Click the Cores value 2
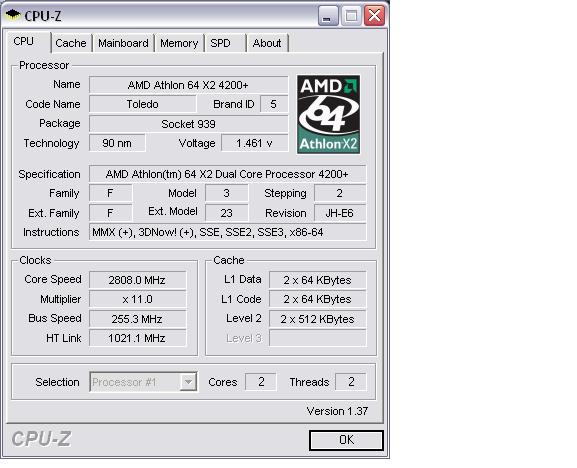 pos(261,382)
